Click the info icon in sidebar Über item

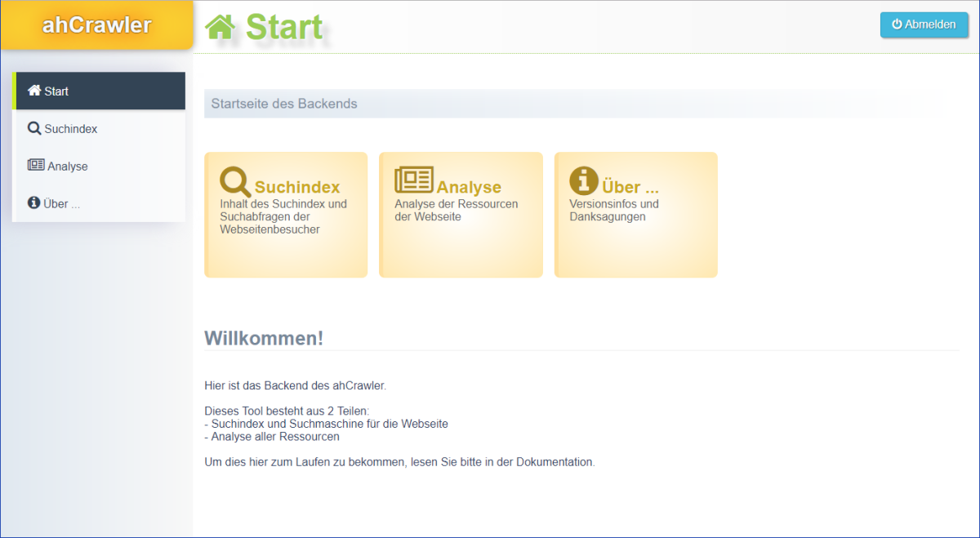tap(34, 202)
